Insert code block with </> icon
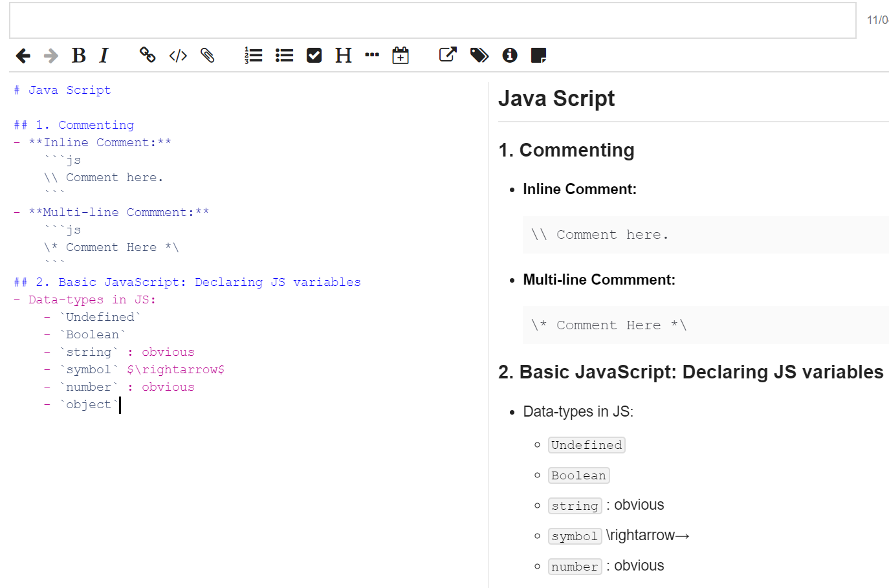889x588 pixels. click(x=178, y=56)
